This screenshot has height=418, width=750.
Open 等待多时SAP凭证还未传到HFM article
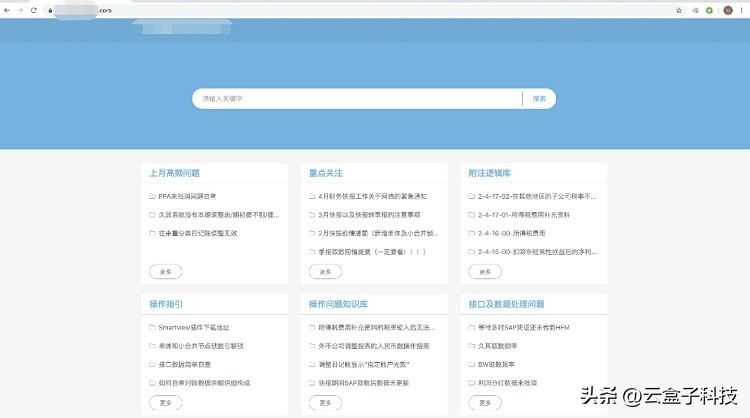tap(524, 327)
